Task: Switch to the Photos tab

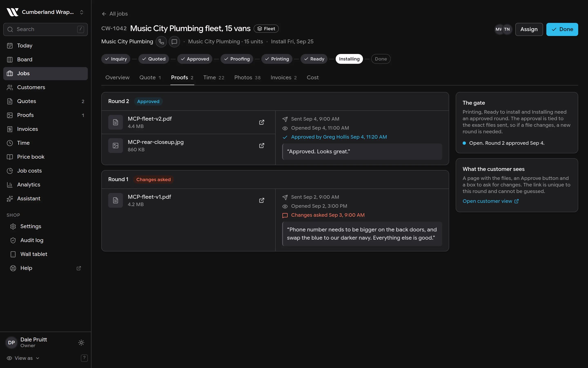Action: pyautogui.click(x=247, y=77)
